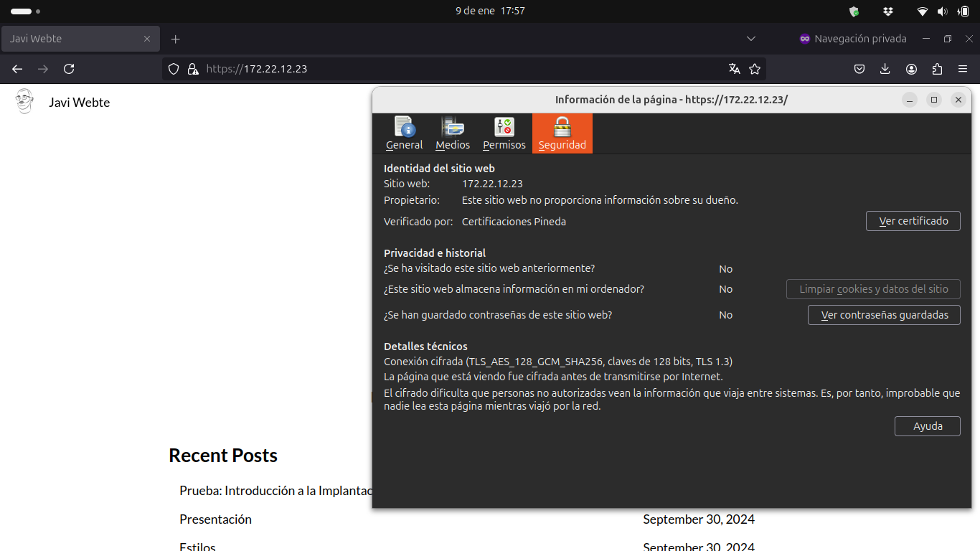Click the translate page icon
This screenshot has width=980, height=551.
tap(734, 69)
